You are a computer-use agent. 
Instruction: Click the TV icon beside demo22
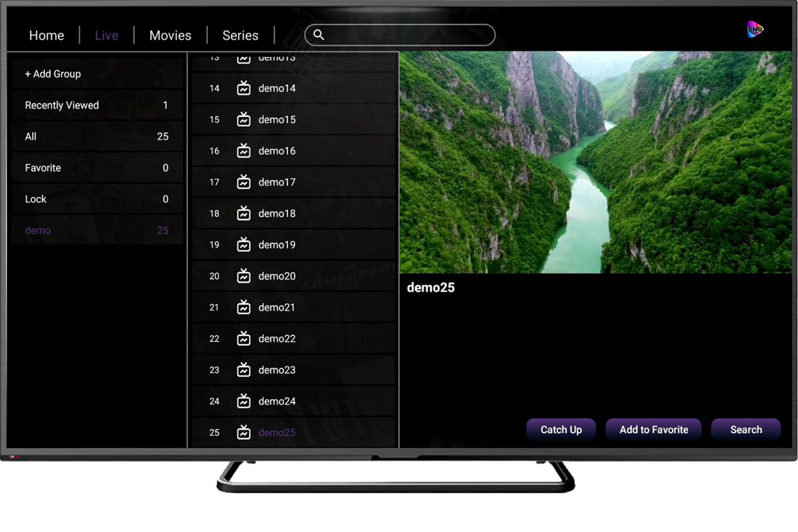(x=244, y=338)
